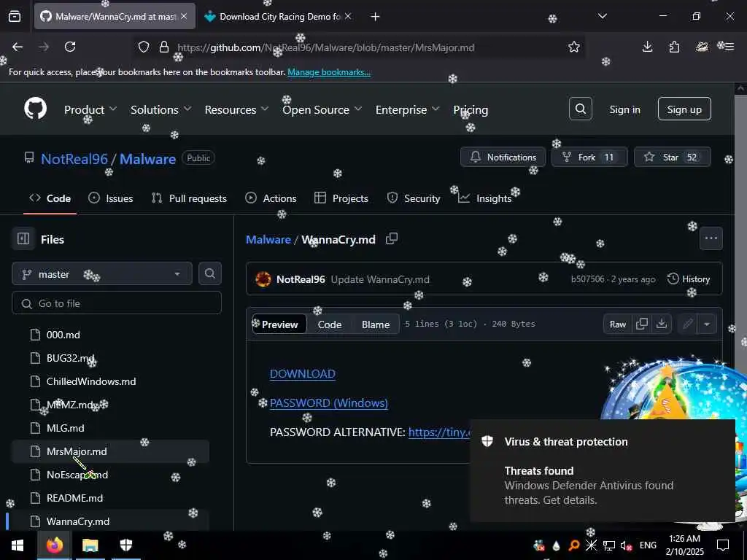Fork the Malware repository

point(589,157)
